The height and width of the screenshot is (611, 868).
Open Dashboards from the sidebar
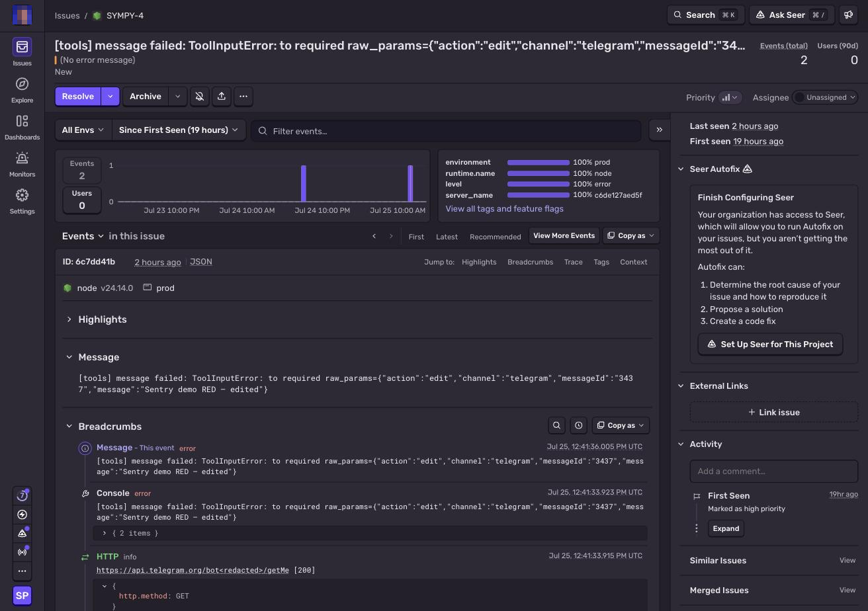tap(22, 127)
